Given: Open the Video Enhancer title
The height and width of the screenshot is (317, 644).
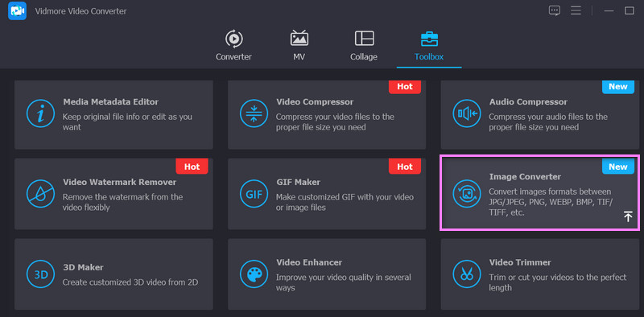Looking at the screenshot, I should click(309, 262).
